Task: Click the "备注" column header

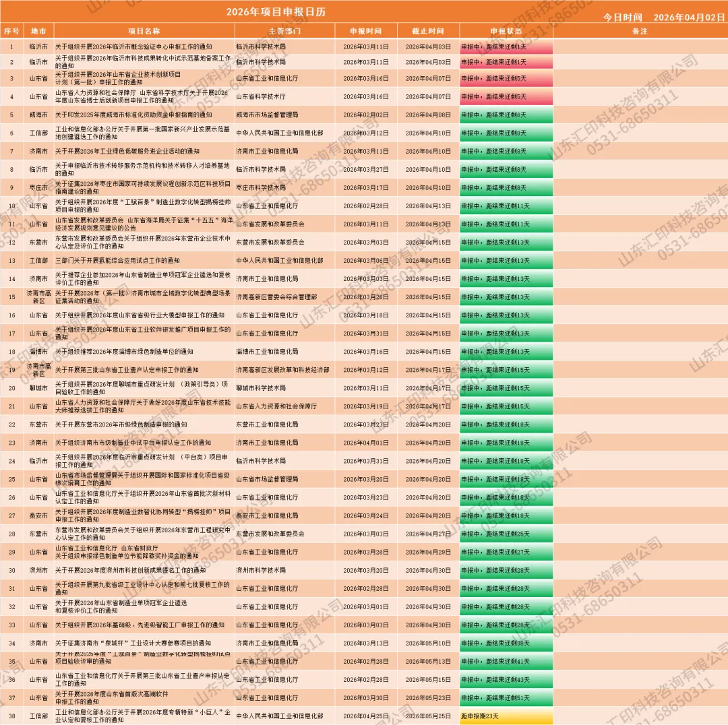Action: [640, 31]
